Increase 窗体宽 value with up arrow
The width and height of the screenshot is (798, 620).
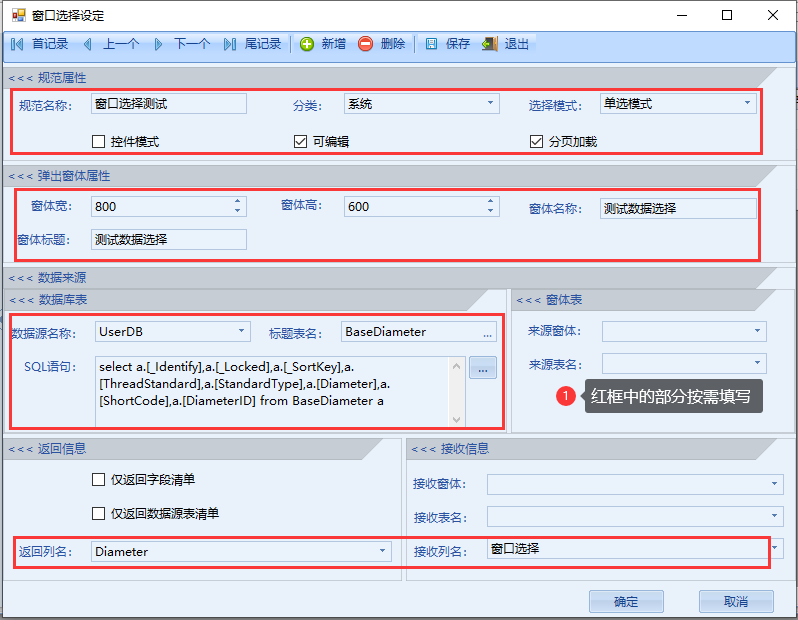click(x=238, y=202)
